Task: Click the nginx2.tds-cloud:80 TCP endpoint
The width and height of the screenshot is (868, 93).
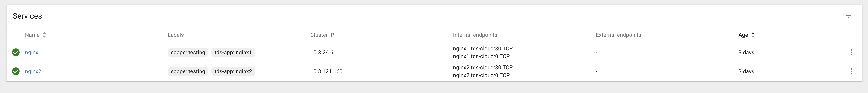Action: pos(483,67)
